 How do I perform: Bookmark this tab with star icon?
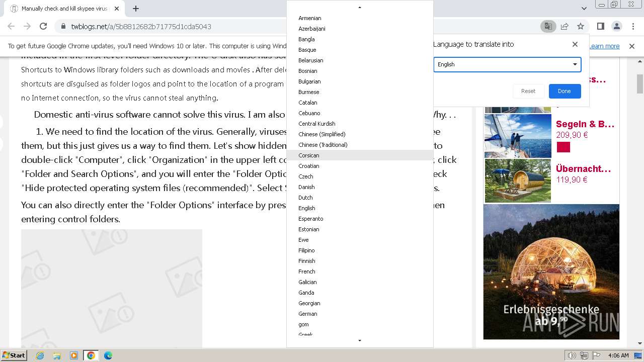coord(581,26)
